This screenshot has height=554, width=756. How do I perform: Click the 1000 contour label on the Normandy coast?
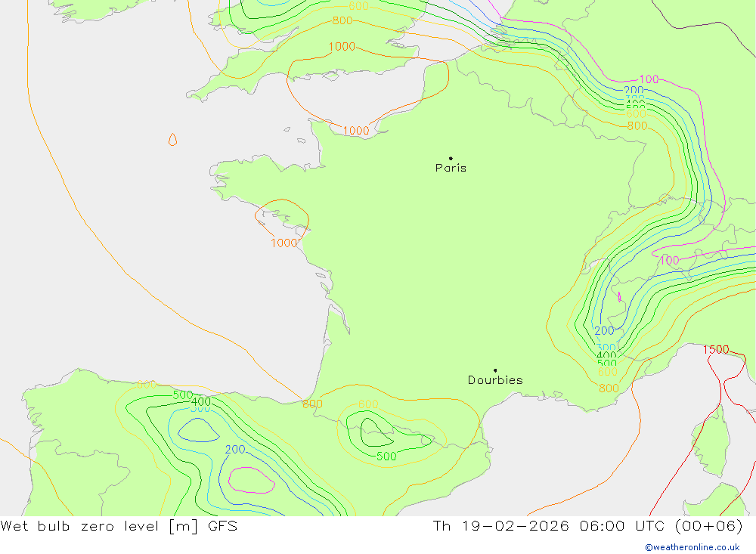356,131
